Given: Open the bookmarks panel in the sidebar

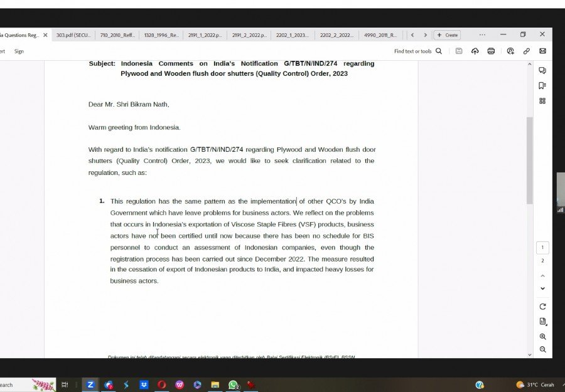Looking at the screenshot, I should (x=542, y=86).
